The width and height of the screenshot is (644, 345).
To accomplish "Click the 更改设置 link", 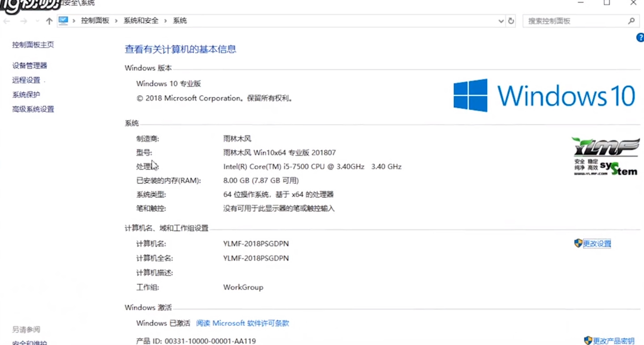I will tap(597, 244).
